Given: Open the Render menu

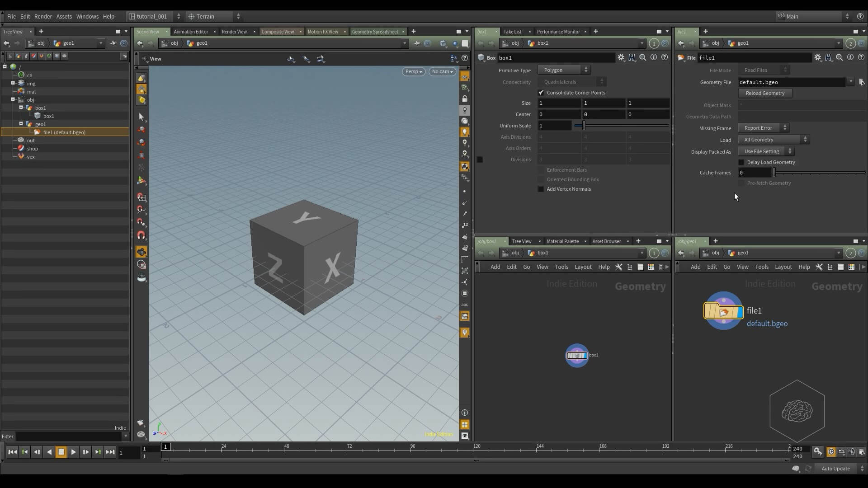Looking at the screenshot, I should click(43, 16).
